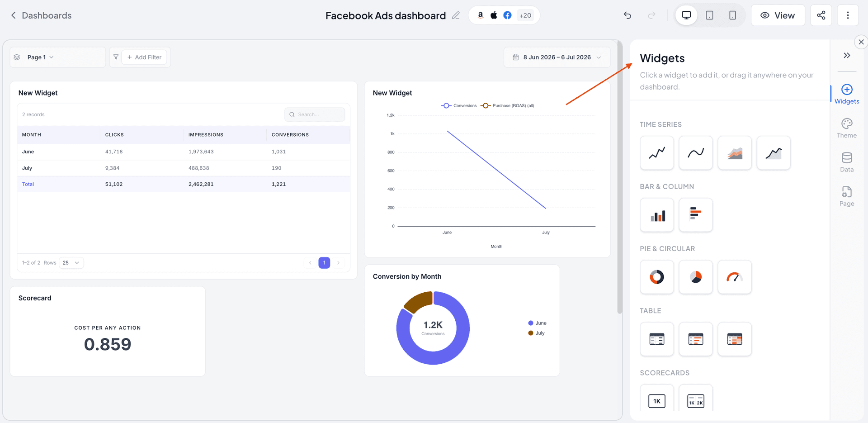
Task: Change rows per page from 25
Action: 71,263
